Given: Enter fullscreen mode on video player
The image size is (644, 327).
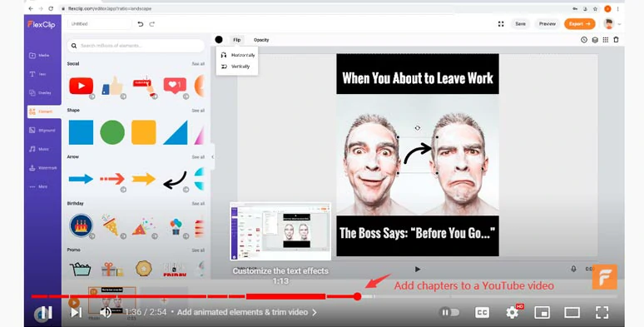Looking at the screenshot, I should (x=602, y=313).
